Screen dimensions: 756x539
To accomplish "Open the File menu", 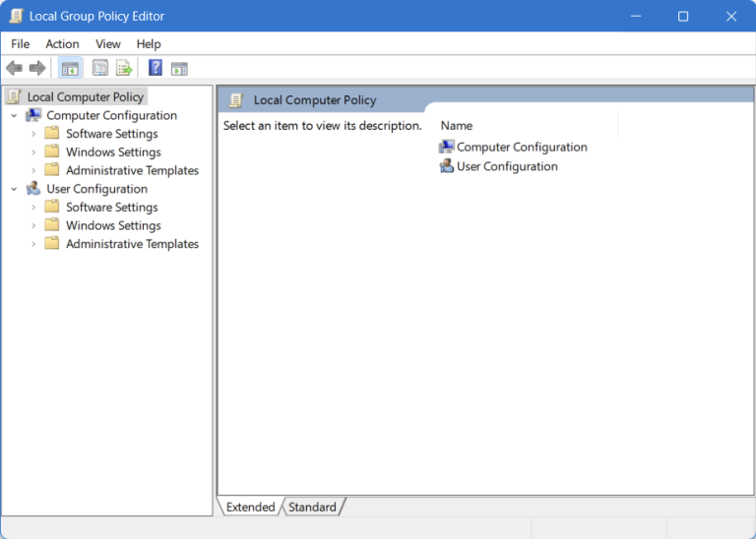I will (21, 44).
